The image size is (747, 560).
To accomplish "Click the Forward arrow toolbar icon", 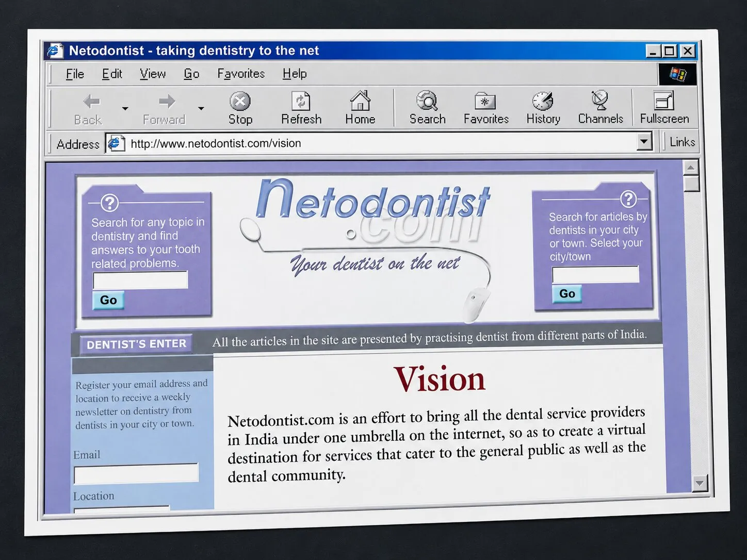I will point(166,102).
